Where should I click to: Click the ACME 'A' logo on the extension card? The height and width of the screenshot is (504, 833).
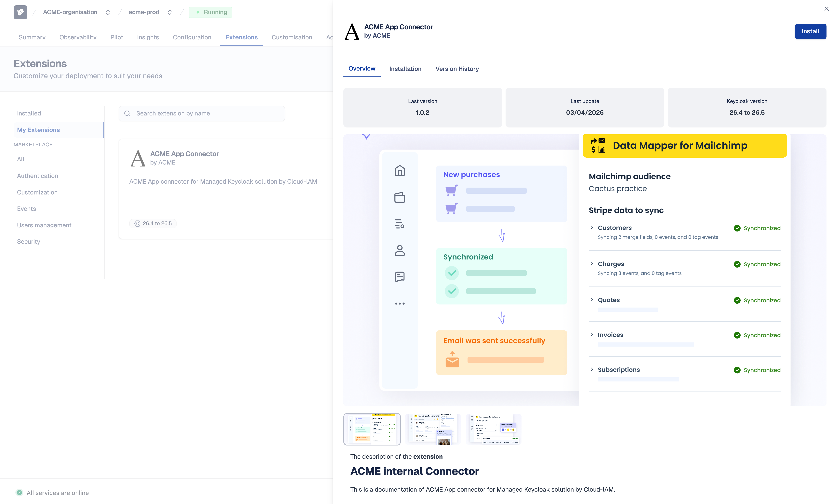point(138,157)
